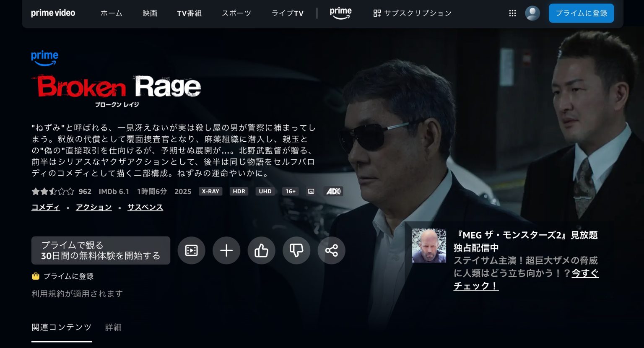The height and width of the screenshot is (348, 644).
Task: Open the profile avatar icon
Action: click(x=532, y=13)
